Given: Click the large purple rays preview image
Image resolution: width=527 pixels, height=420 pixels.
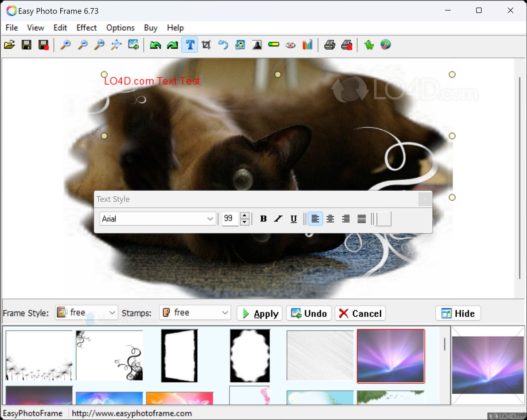Looking at the screenshot, I should point(488,365).
